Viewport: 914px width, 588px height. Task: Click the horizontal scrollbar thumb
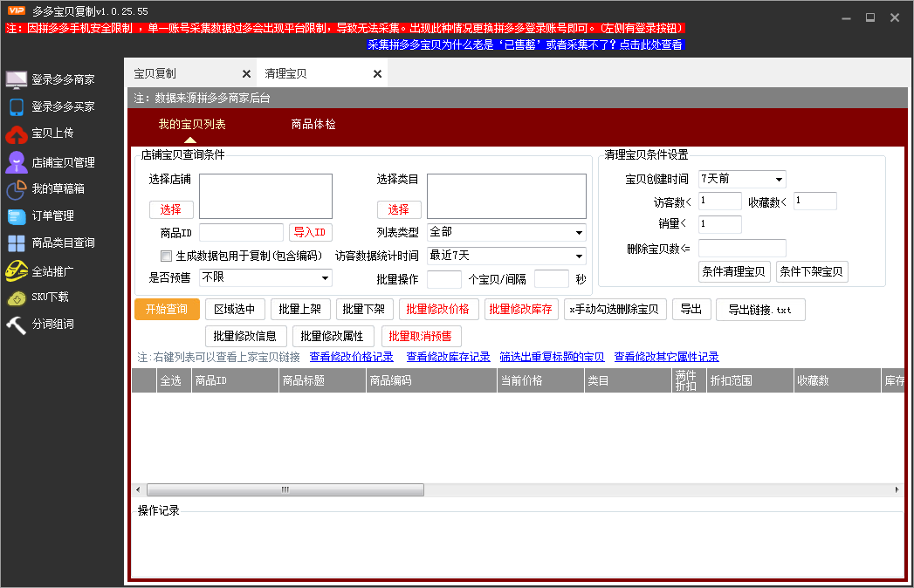tap(285, 489)
